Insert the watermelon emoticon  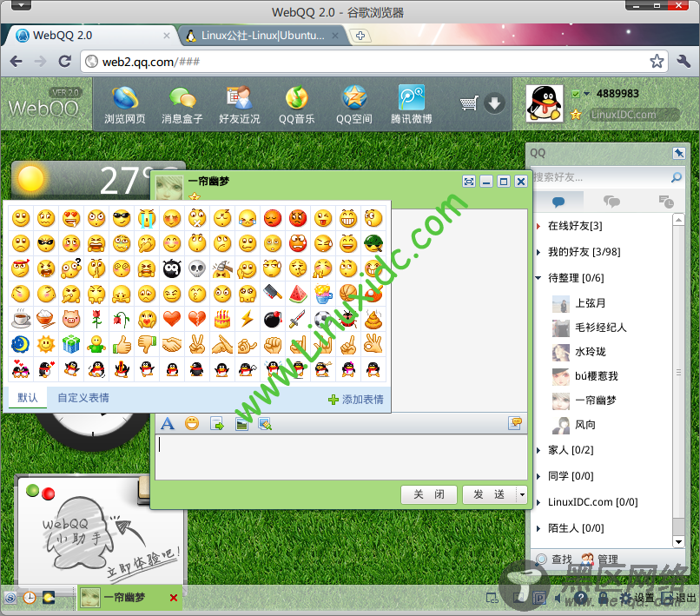tap(298, 294)
